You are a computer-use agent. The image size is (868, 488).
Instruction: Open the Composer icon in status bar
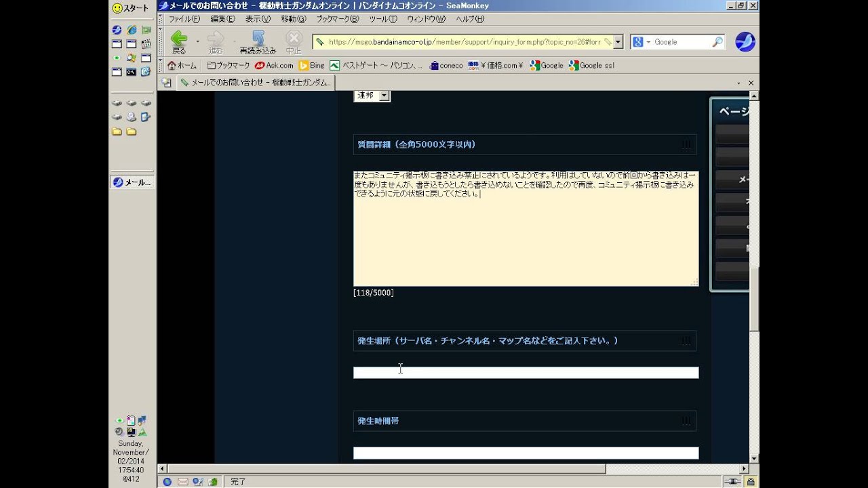197,482
